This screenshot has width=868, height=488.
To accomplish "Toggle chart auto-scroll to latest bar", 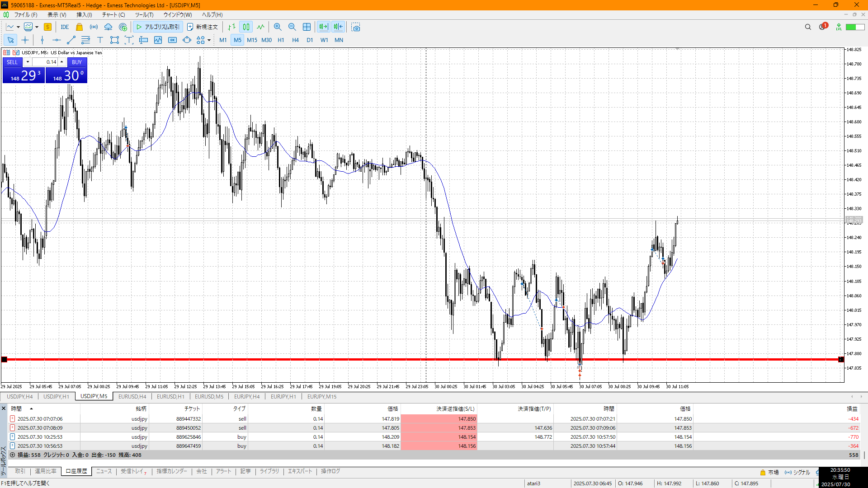I will point(324,27).
